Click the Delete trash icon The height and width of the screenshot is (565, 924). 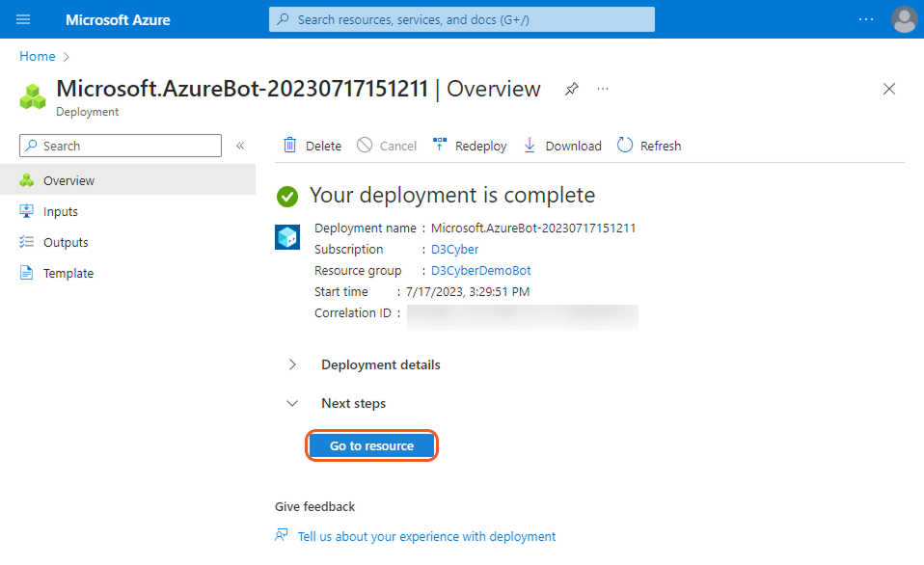[x=290, y=146]
